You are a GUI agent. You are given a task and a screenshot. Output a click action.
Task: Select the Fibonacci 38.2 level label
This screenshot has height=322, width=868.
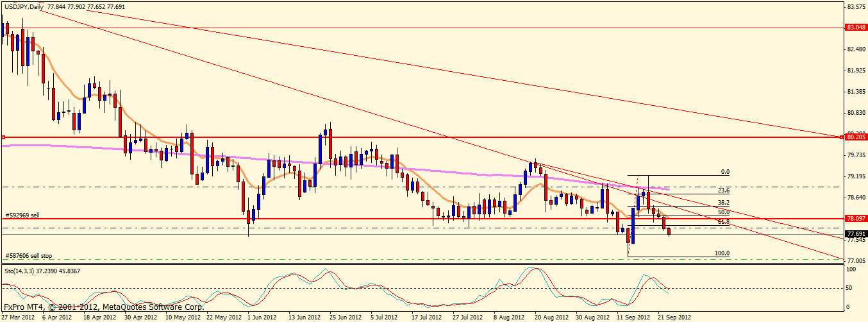724,202
